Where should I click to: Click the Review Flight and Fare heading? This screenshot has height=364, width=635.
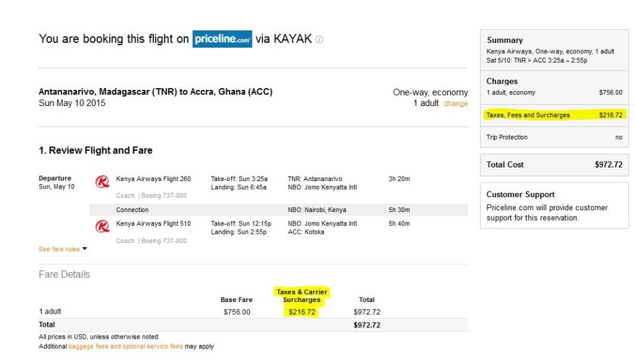tap(95, 150)
